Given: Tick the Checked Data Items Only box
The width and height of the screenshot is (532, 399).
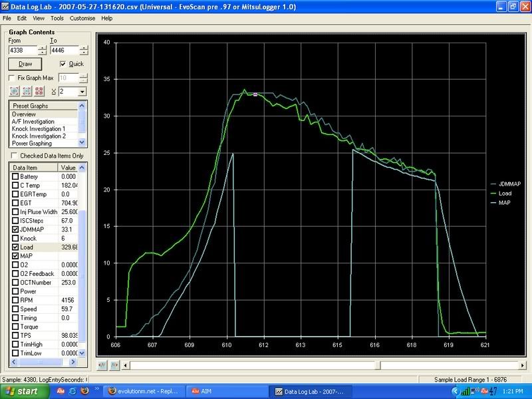Looking at the screenshot, I should [x=15, y=156].
